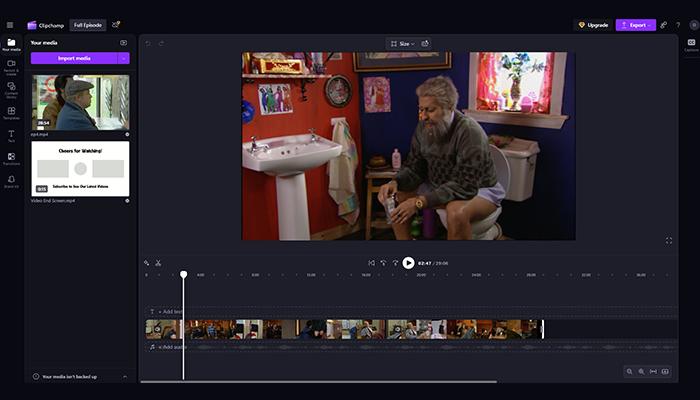
Task: Click the icon right of Size
Action: click(x=425, y=44)
